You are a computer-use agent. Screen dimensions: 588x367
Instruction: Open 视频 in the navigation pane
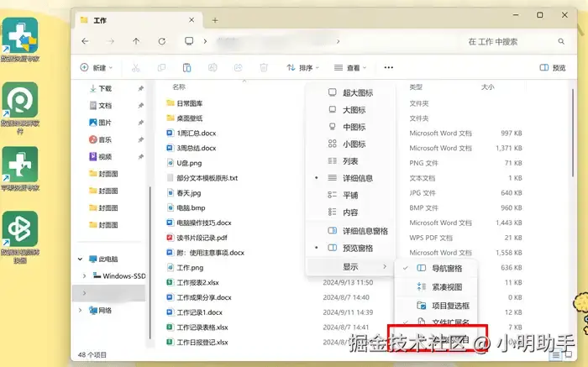(105, 157)
